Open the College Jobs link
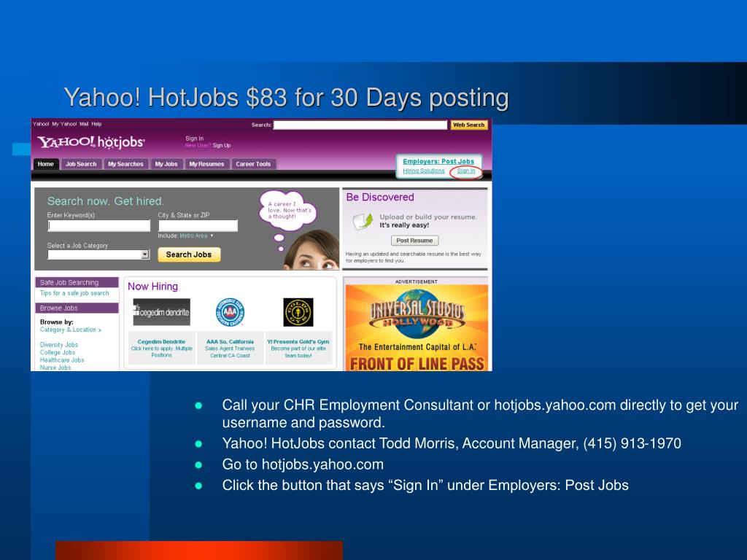The height and width of the screenshot is (560, 747). [x=57, y=352]
